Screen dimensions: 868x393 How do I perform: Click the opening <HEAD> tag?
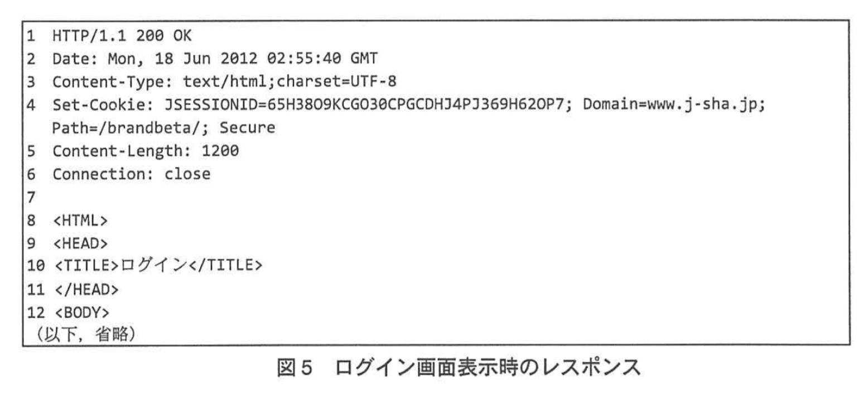[x=80, y=243]
